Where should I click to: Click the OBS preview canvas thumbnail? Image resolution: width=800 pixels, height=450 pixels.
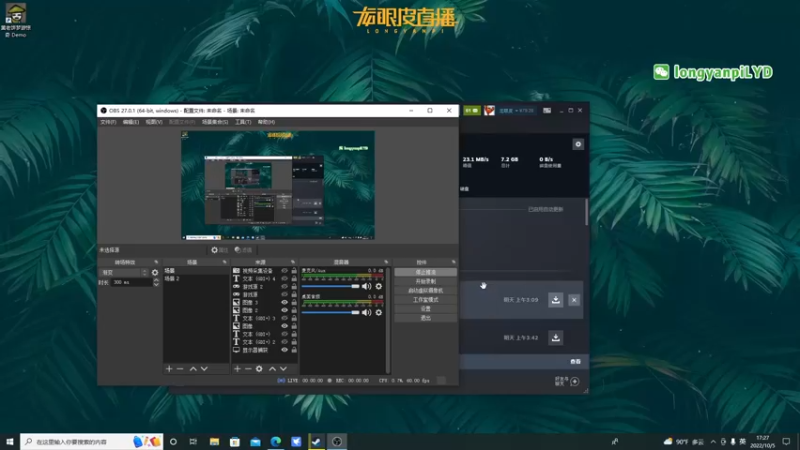pyautogui.click(x=278, y=185)
